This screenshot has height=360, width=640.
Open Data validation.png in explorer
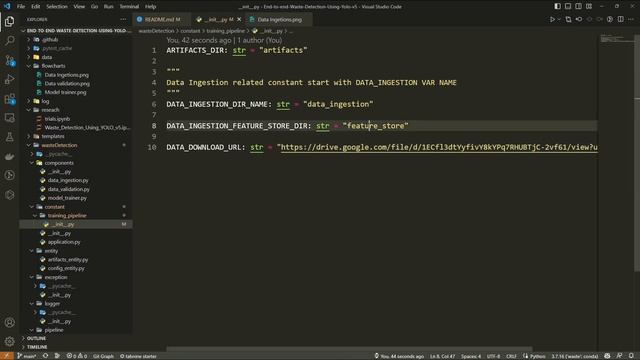tap(67, 83)
